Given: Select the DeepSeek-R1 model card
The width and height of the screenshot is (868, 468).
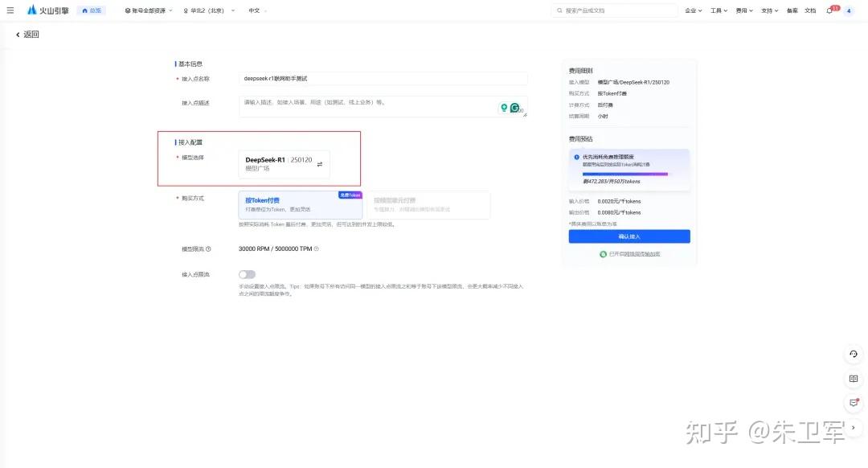Looking at the screenshot, I should [284, 164].
